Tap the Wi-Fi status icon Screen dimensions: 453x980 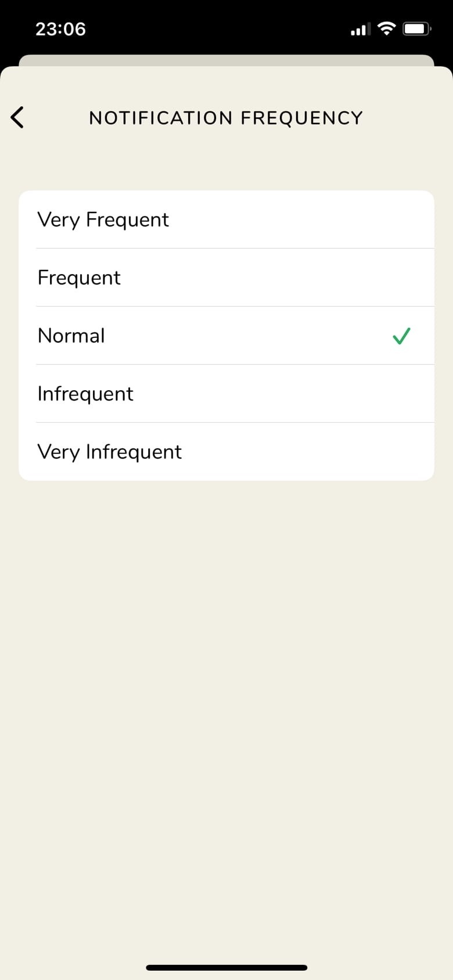coord(386,28)
